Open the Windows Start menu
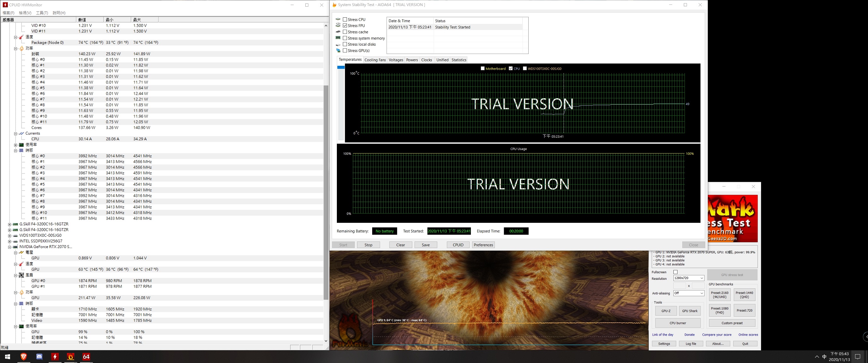The image size is (868, 363). 8,357
